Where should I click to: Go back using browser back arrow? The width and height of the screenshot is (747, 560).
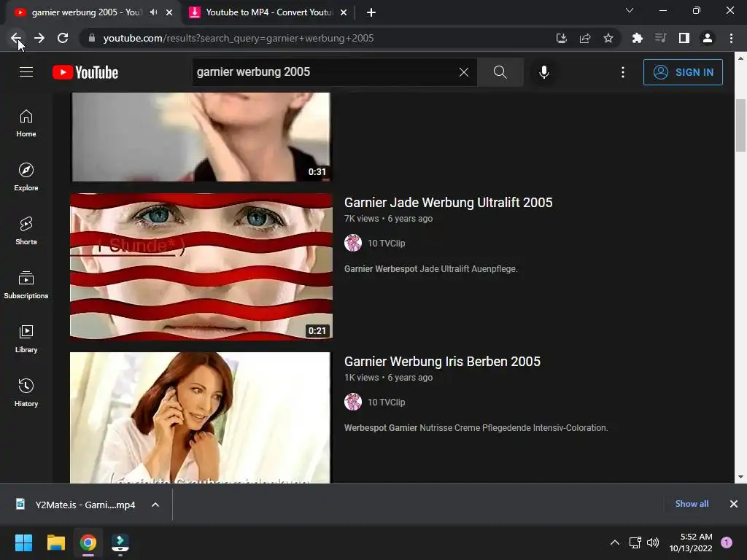click(16, 38)
